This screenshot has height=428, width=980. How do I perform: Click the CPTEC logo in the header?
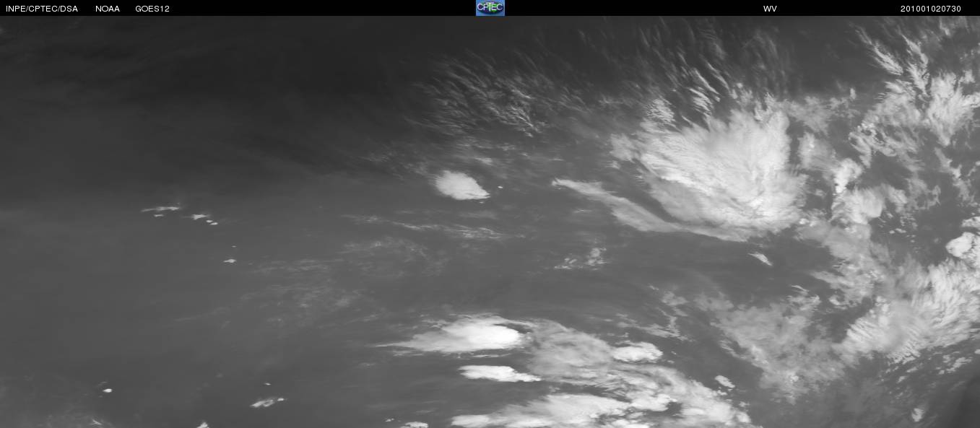pyautogui.click(x=490, y=8)
